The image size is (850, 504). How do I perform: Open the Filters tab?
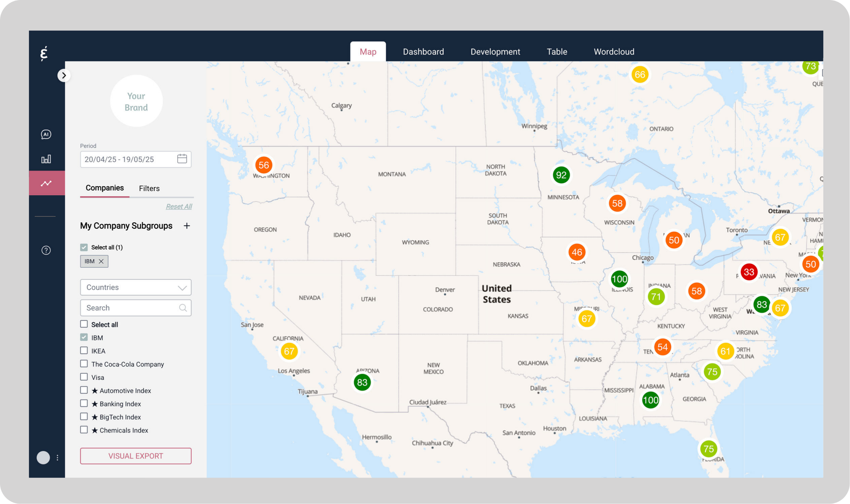click(x=149, y=188)
